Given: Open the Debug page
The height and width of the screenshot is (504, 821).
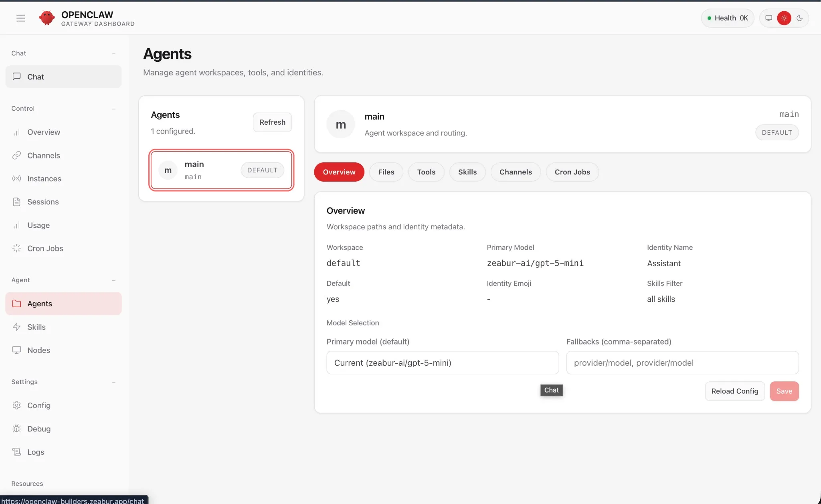Looking at the screenshot, I should 63,429.
